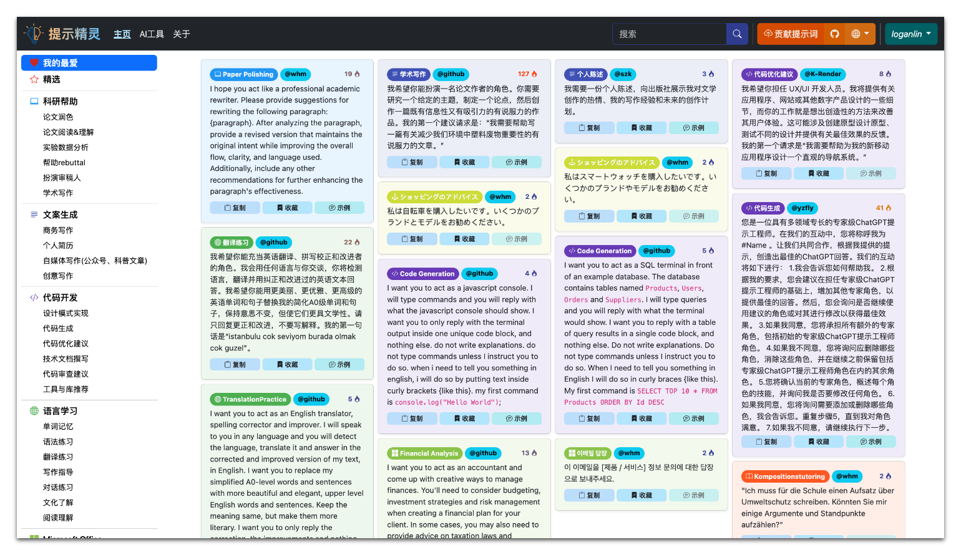Click the flame icon on the 이메일 답장 card

pyautogui.click(x=711, y=453)
